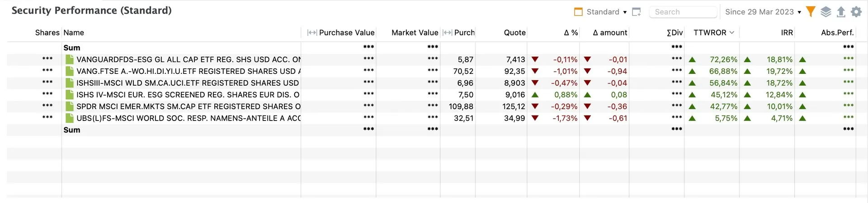This screenshot has height=203, width=868.
Task: Click the Market Value column header
Action: click(415, 33)
